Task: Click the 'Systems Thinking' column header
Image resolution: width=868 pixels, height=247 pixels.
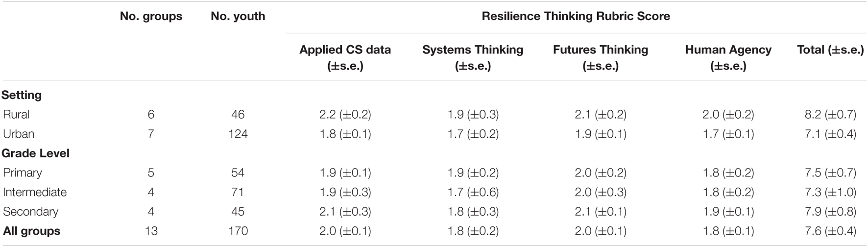Action: 473,57
